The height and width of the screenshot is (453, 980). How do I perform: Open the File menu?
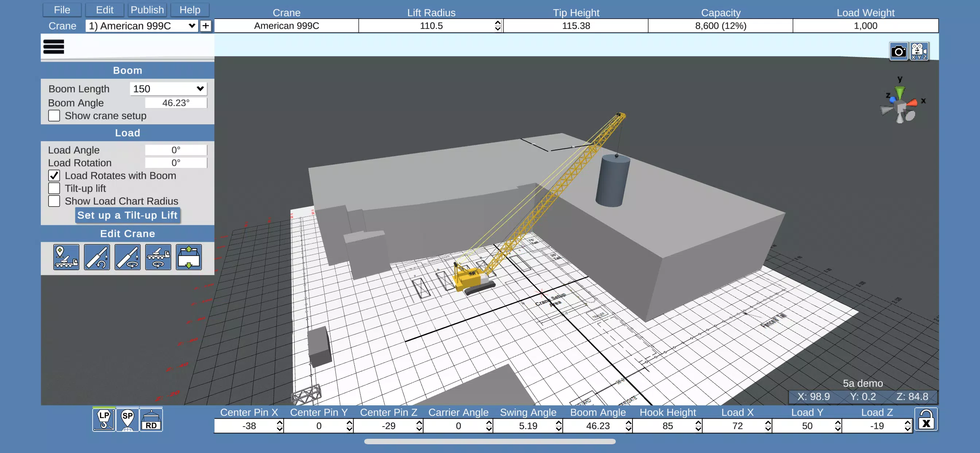point(62,10)
